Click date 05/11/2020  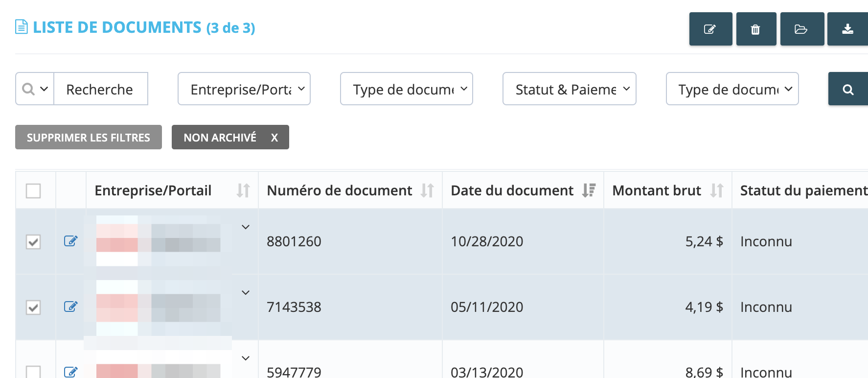(x=487, y=307)
